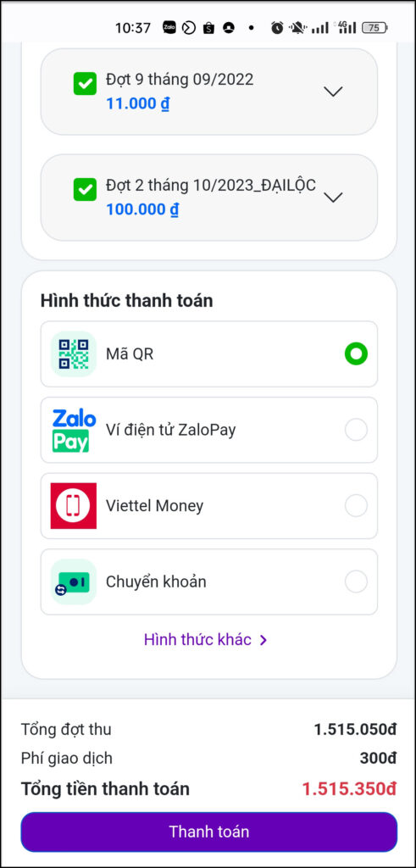Select the Chuyển khoản radio button
Screen dimensions: 416x868
pos(356,581)
